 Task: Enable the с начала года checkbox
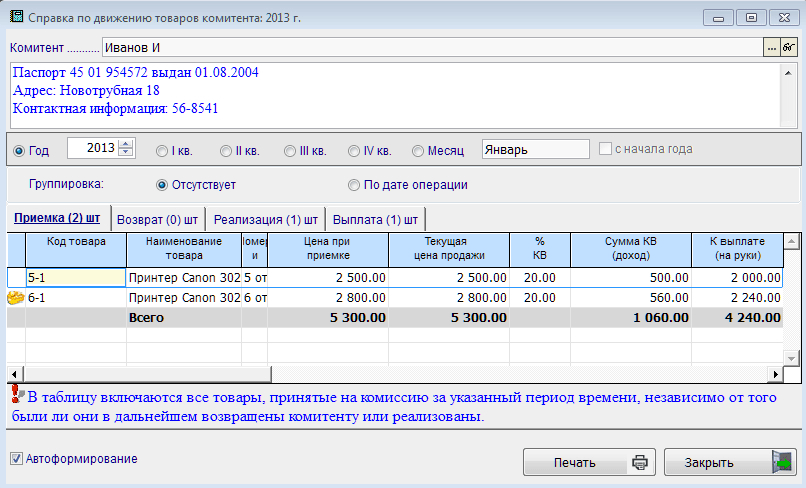pos(606,149)
